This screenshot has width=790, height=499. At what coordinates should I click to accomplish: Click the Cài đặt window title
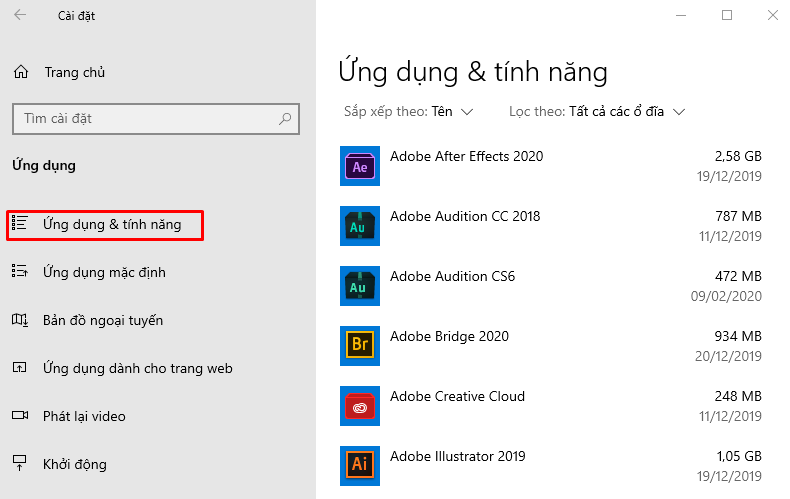point(76,16)
